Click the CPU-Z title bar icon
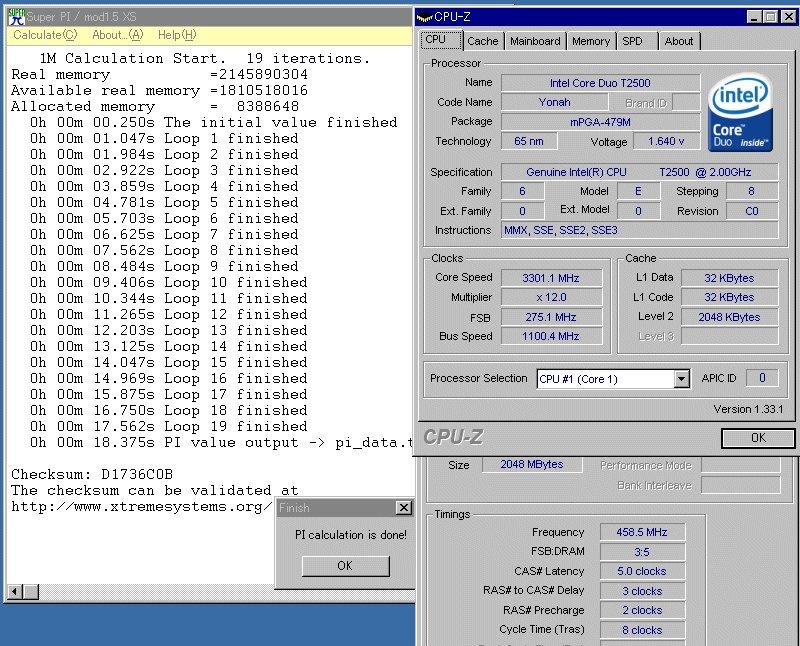 tap(424, 17)
